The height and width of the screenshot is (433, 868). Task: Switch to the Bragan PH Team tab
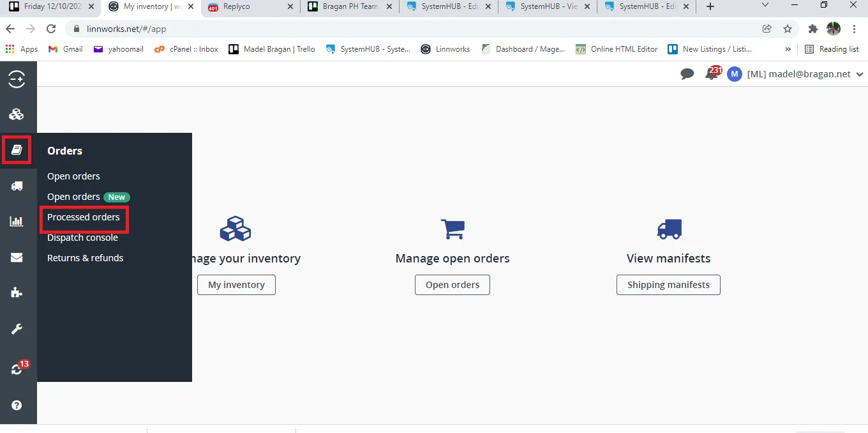coord(350,6)
